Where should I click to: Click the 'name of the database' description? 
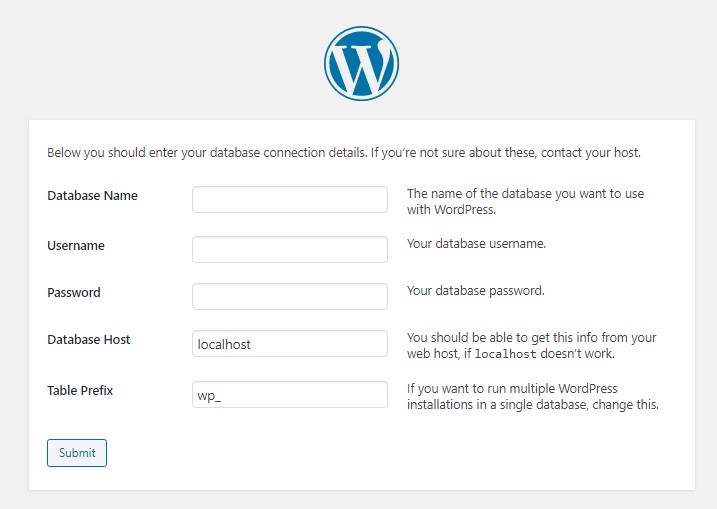[525, 202]
